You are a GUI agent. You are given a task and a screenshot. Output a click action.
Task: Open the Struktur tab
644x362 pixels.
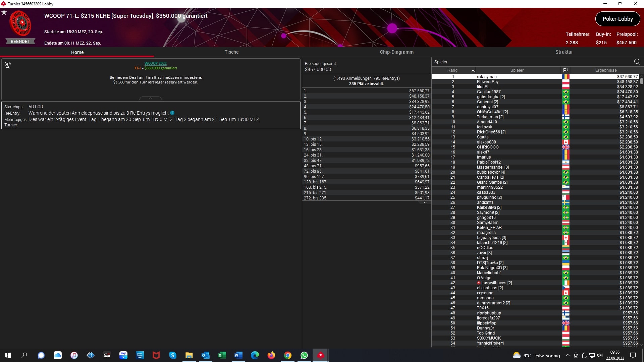[564, 52]
